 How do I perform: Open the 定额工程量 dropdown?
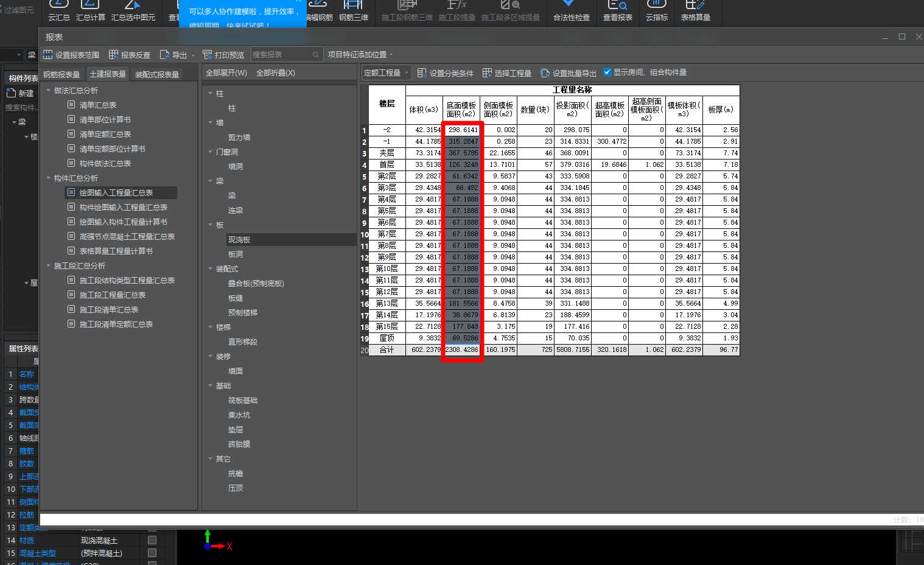(x=386, y=73)
